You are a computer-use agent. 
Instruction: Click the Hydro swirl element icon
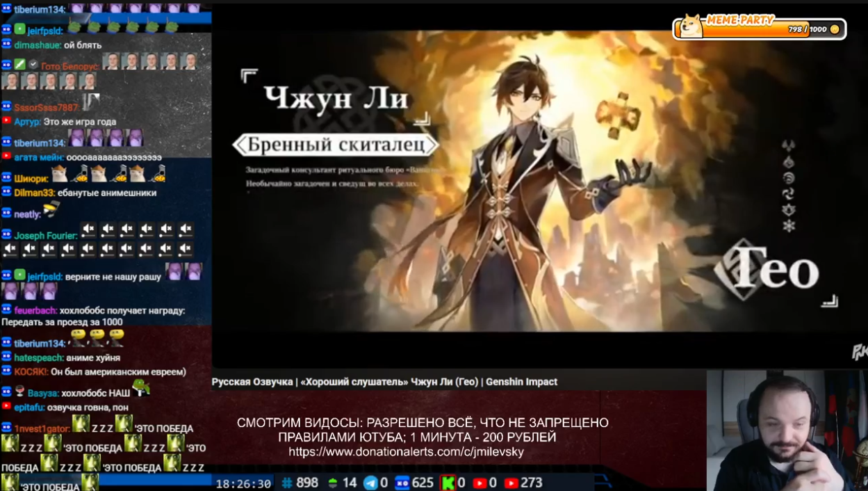789,178
